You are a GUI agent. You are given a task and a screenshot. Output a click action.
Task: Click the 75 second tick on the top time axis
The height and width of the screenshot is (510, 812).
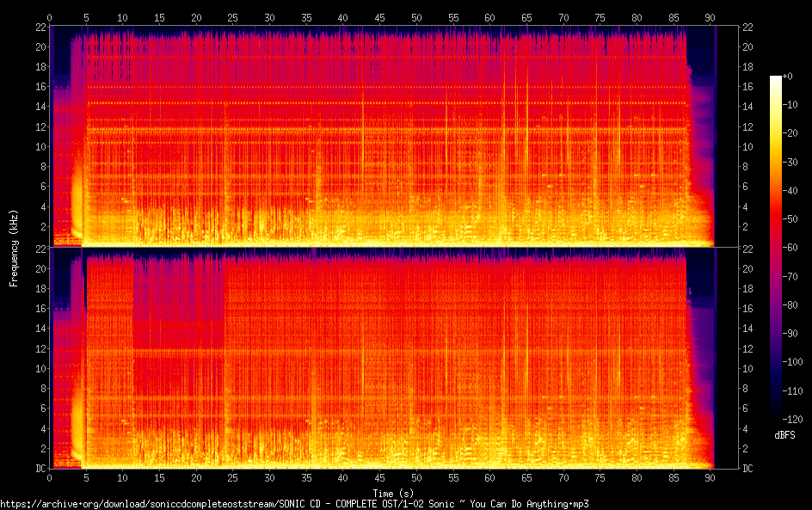click(600, 17)
